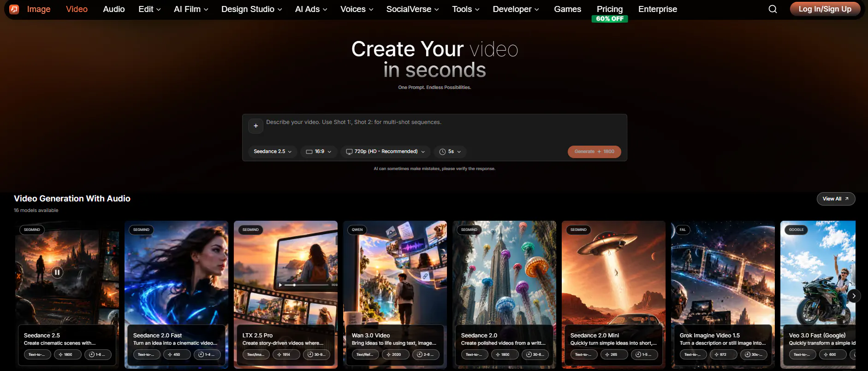Click the duration clock chip on Wan 3.0 Video
This screenshot has width=868, height=371.
pos(426,354)
